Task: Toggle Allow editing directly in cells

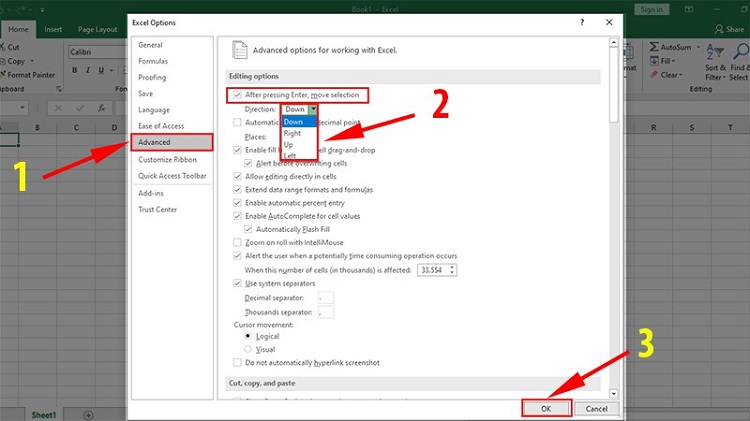Action: [x=237, y=177]
